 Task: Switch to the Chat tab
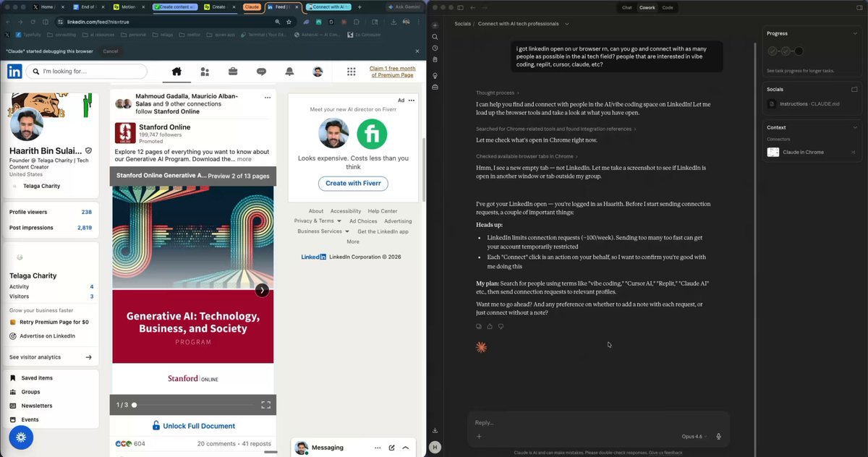[627, 7]
